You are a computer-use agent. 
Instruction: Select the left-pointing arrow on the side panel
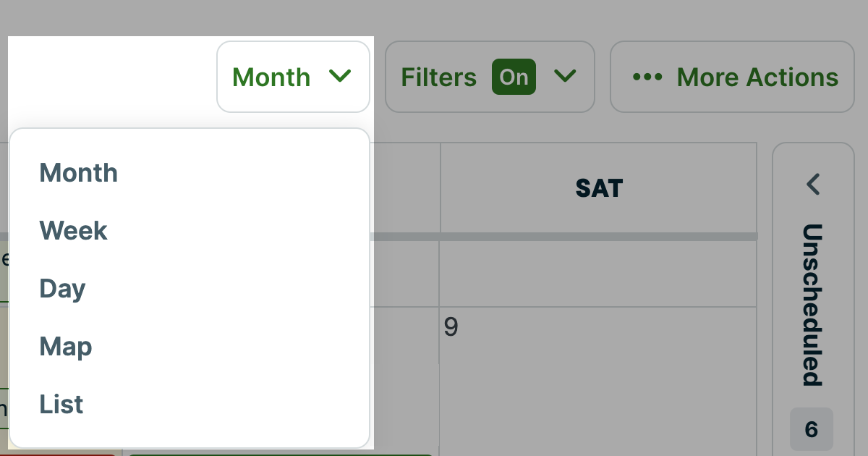[812, 185]
